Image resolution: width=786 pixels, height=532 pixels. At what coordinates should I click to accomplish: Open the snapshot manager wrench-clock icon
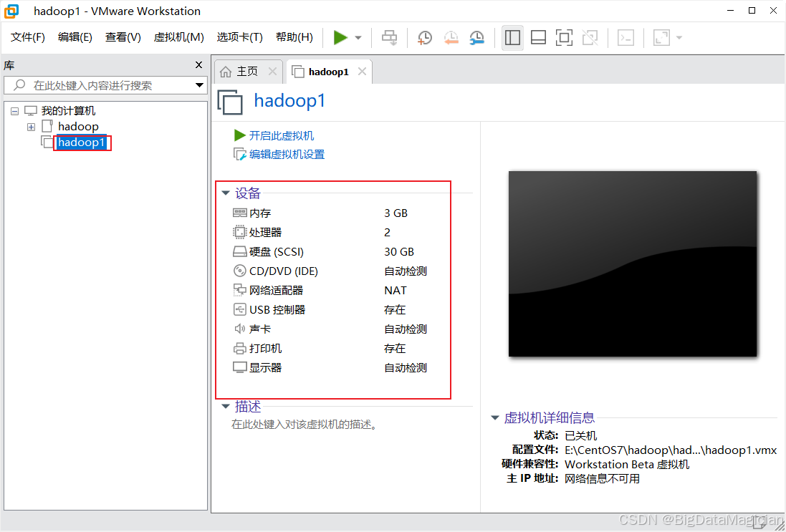coord(476,37)
